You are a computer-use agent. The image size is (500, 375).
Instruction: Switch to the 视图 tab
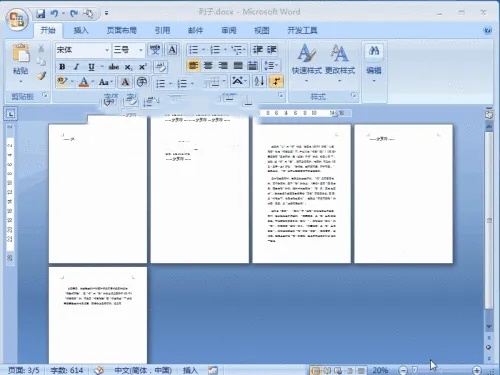click(x=262, y=30)
